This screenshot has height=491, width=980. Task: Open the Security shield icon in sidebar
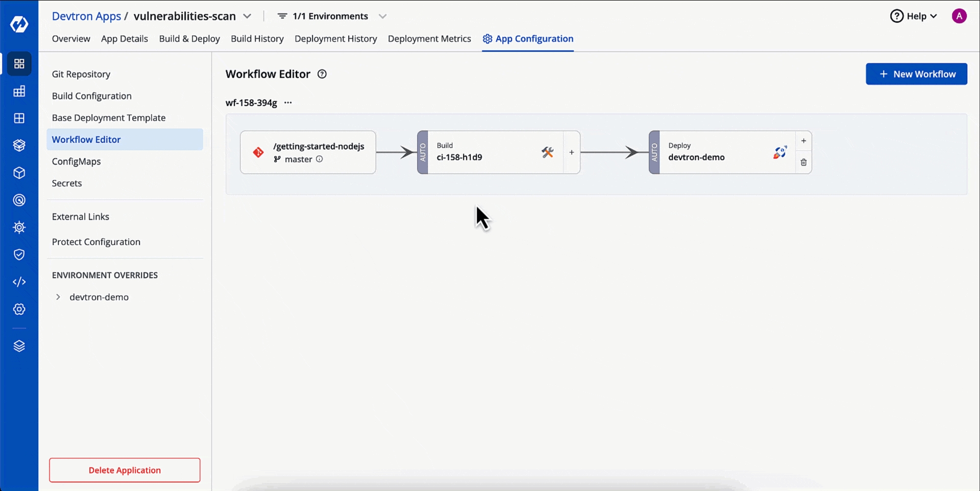coord(19,254)
